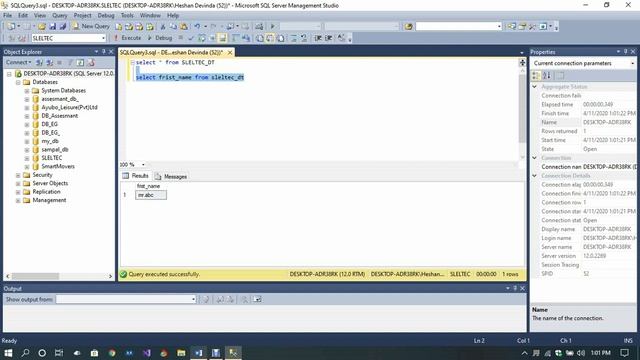640x360 pixels.
Task: Click the toolbar search combo box
Action: click(x=458, y=26)
